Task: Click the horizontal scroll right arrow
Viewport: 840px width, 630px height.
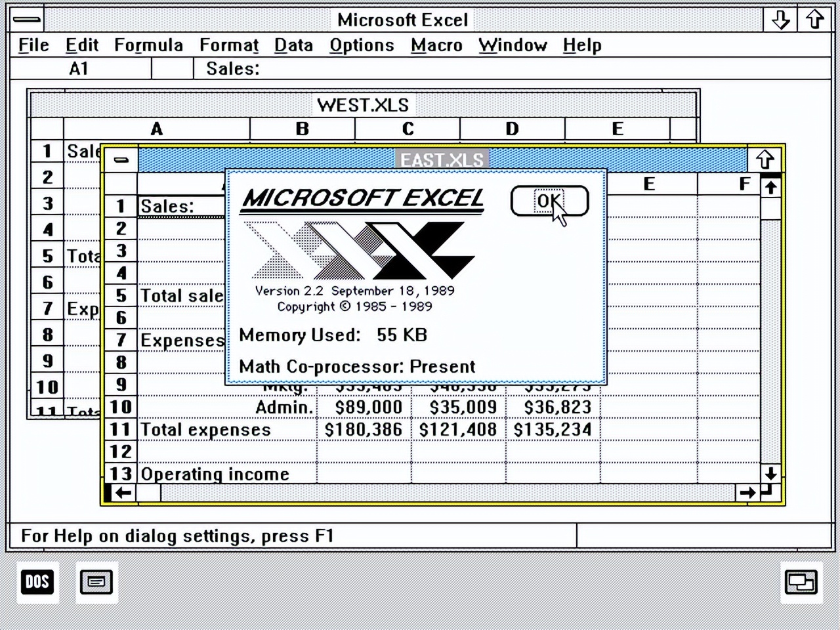Action: click(747, 493)
